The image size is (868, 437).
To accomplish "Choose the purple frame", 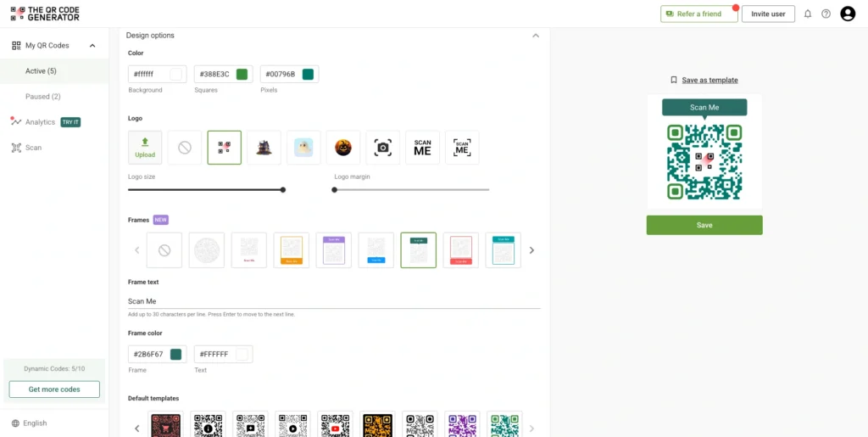I will [334, 250].
